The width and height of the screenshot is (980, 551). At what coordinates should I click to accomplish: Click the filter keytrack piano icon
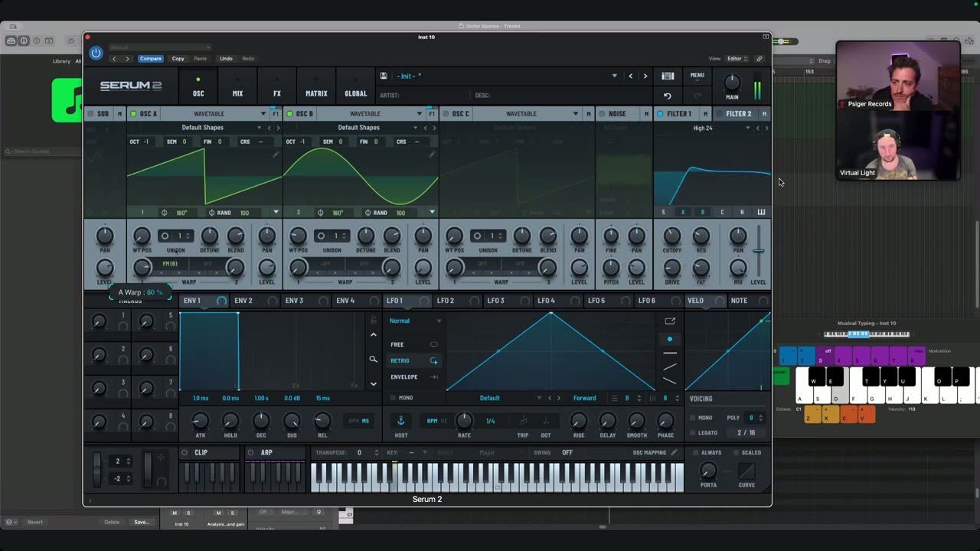pos(761,212)
